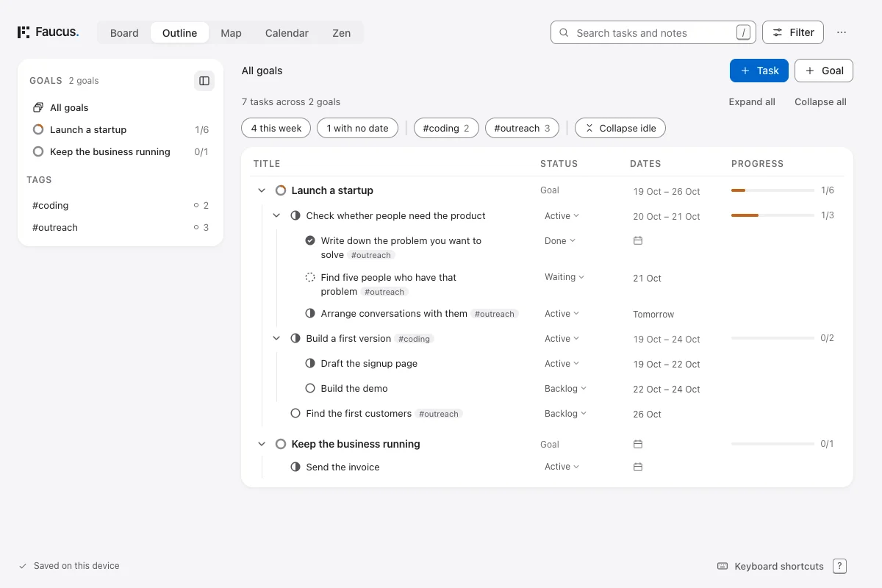This screenshot has height=588, width=882.
Task: Toggle status circle of Draft the signup page
Action: (310, 363)
